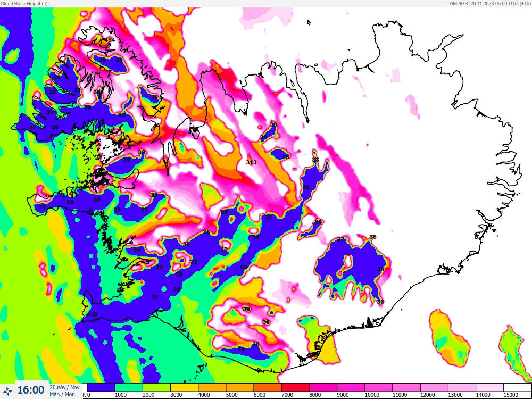Image resolution: width=532 pixels, height=399 pixels.
Task: Select the 16:00 forecast time display
Action: [x=31, y=390]
